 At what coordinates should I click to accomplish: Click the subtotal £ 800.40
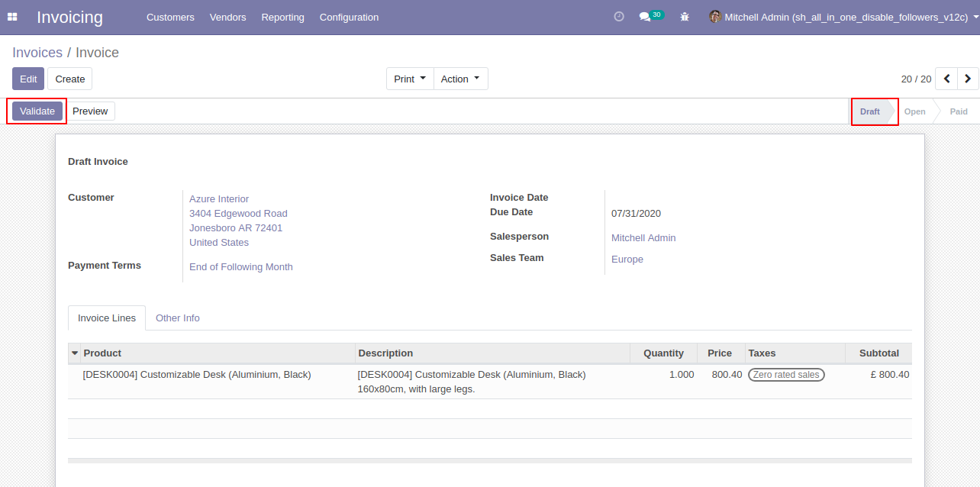tap(890, 375)
